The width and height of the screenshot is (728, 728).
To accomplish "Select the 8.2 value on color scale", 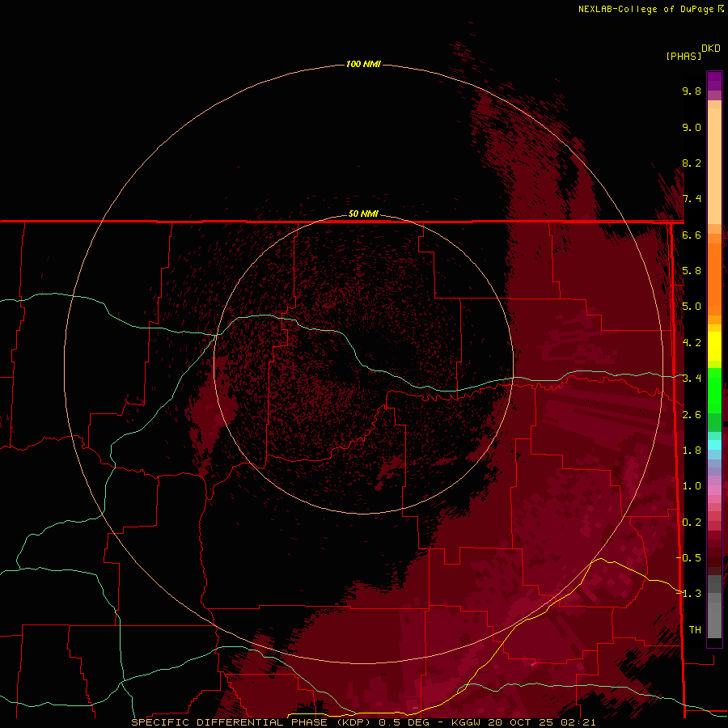I will coord(692,163).
